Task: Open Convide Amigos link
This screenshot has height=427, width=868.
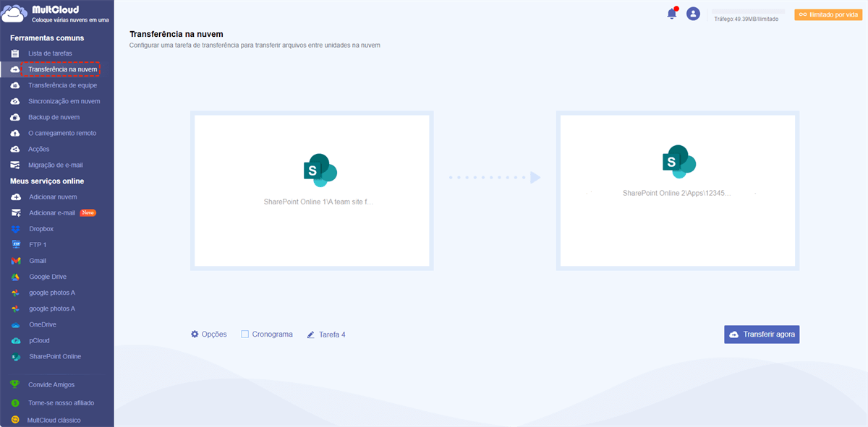Action: [51, 384]
